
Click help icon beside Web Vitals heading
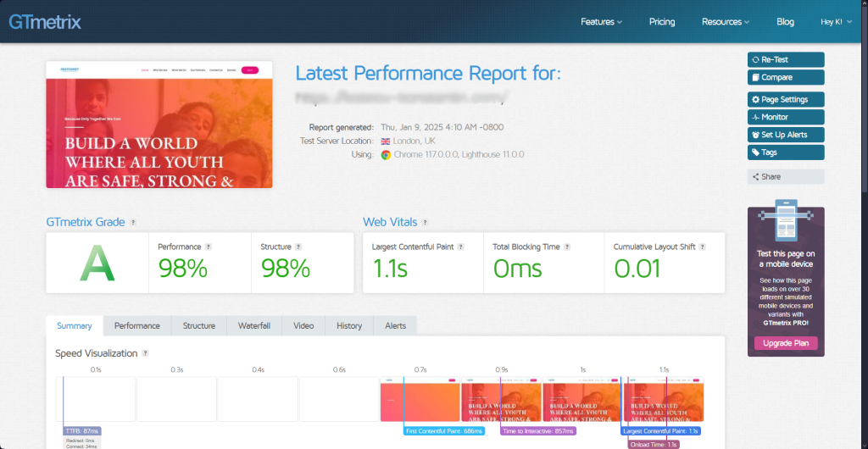click(426, 223)
